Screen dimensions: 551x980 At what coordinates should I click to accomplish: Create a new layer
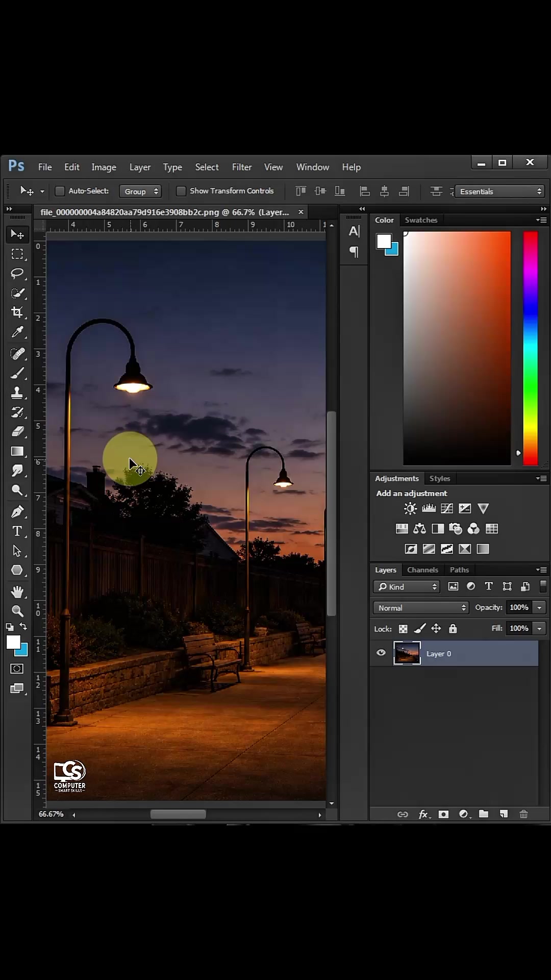[504, 814]
